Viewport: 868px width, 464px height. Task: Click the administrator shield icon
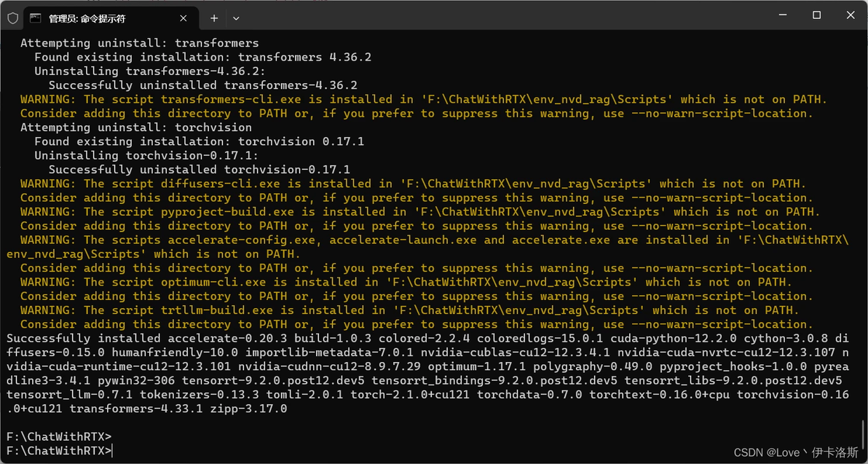click(12, 17)
